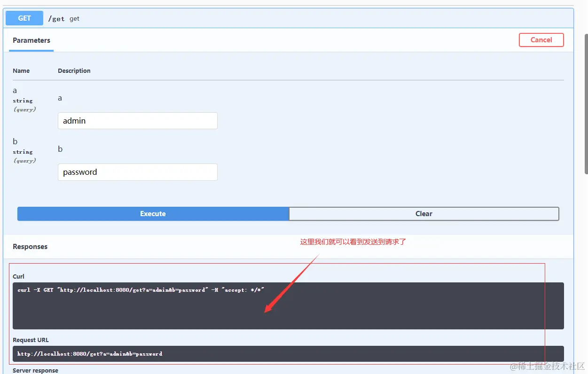Viewport: 588px width, 374px height.
Task: Click the Cancel button
Action: click(541, 40)
